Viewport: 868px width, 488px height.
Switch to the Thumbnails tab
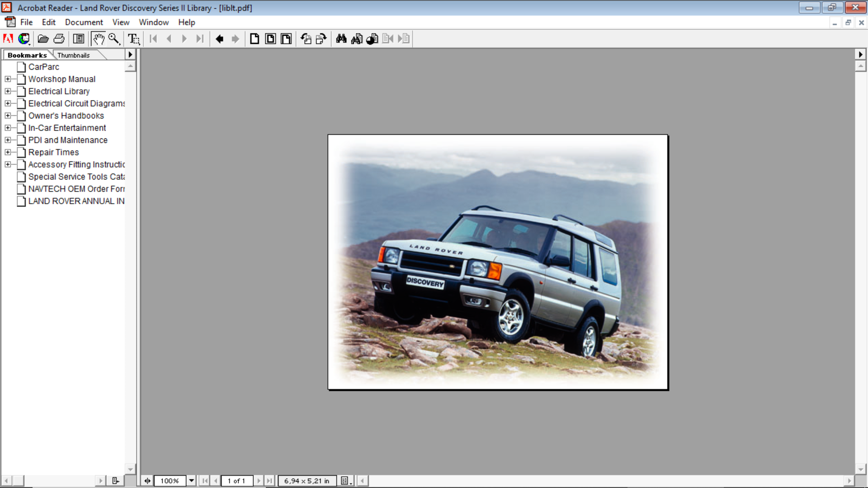74,55
